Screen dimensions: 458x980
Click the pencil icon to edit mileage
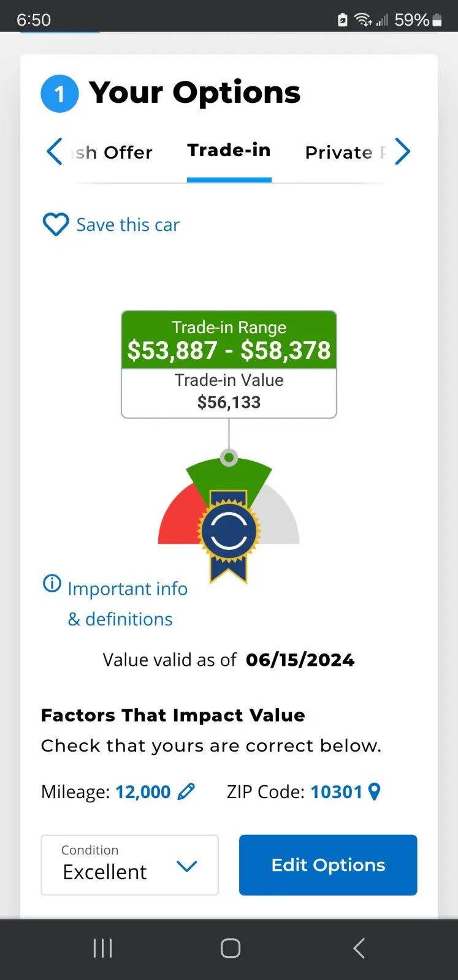click(x=186, y=791)
